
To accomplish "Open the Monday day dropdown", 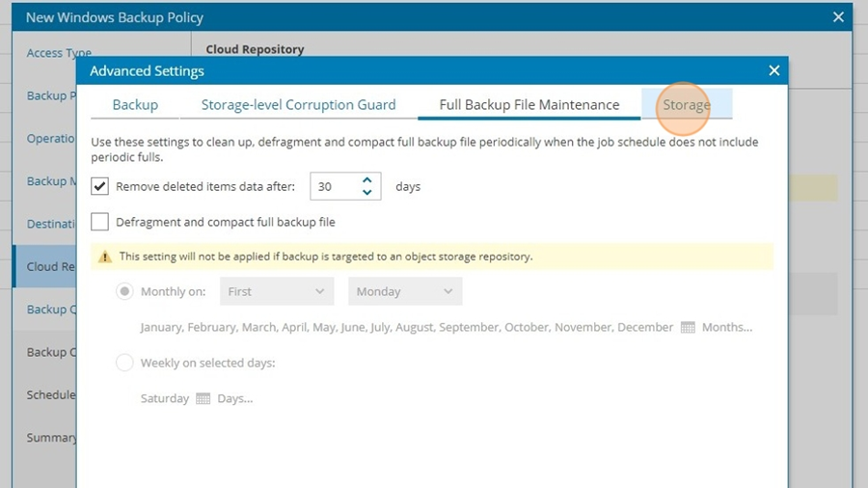I will tap(405, 291).
